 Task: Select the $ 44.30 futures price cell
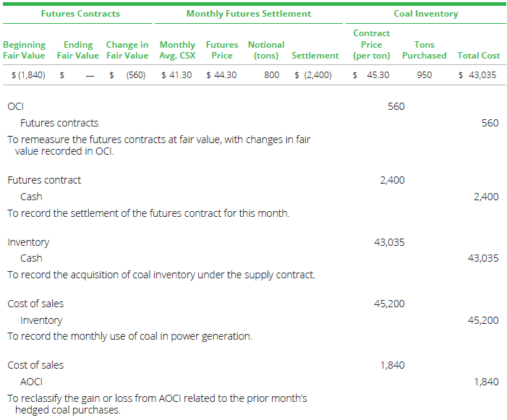click(x=221, y=74)
